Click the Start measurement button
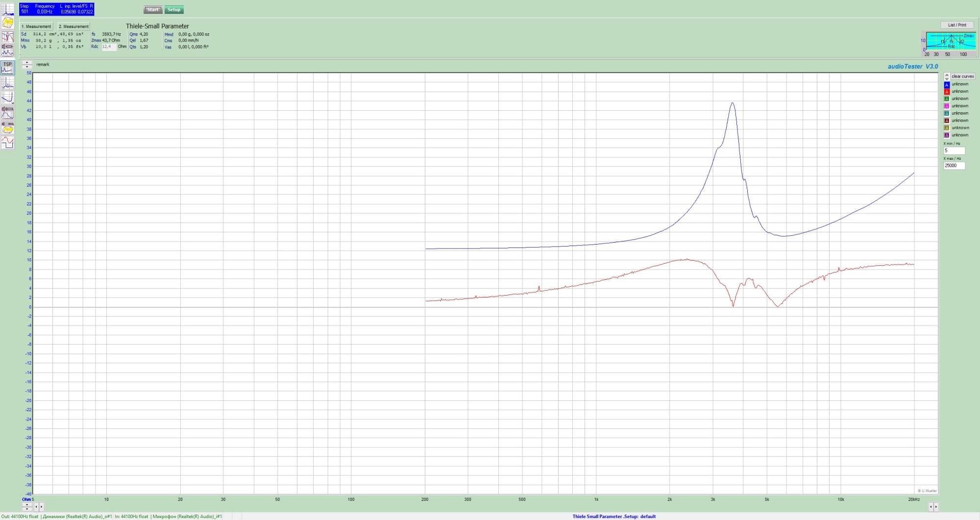The height and width of the screenshot is (520, 980). 153,10
